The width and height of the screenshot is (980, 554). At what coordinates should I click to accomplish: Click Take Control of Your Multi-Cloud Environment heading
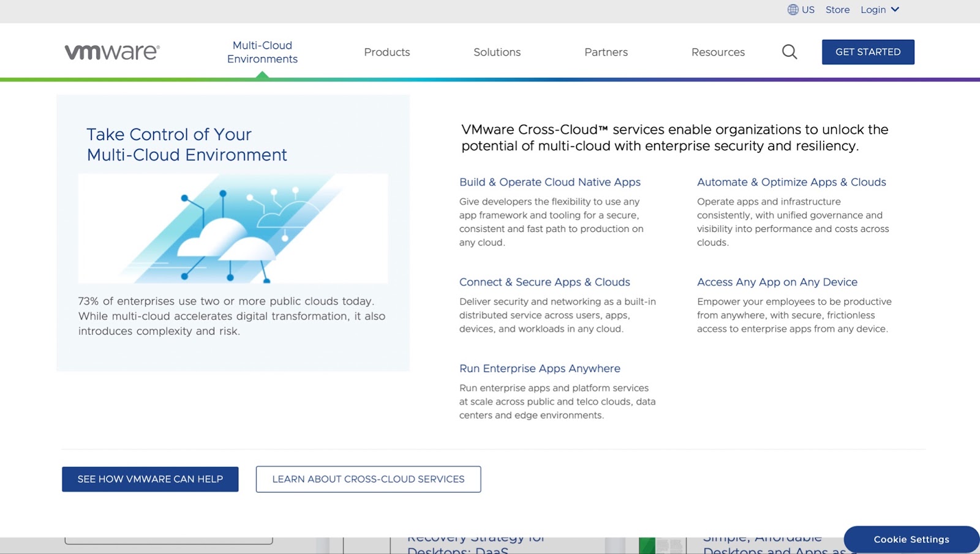[187, 144]
